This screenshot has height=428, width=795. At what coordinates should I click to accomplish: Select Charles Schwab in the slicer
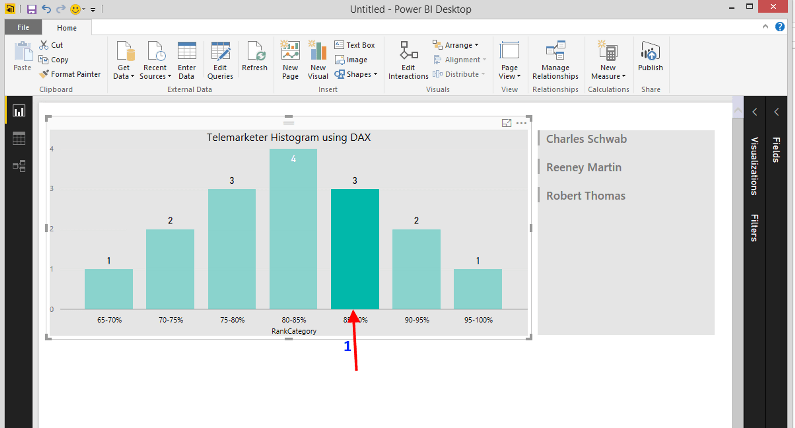click(586, 139)
